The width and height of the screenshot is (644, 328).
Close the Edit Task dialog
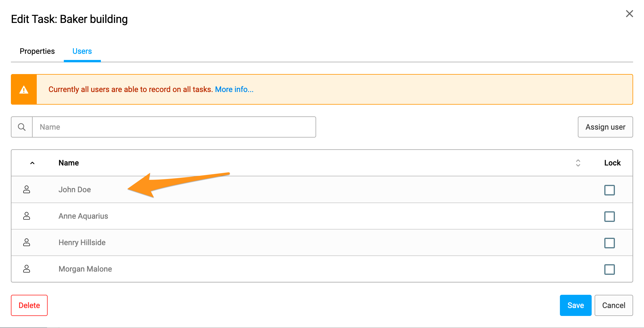629,14
